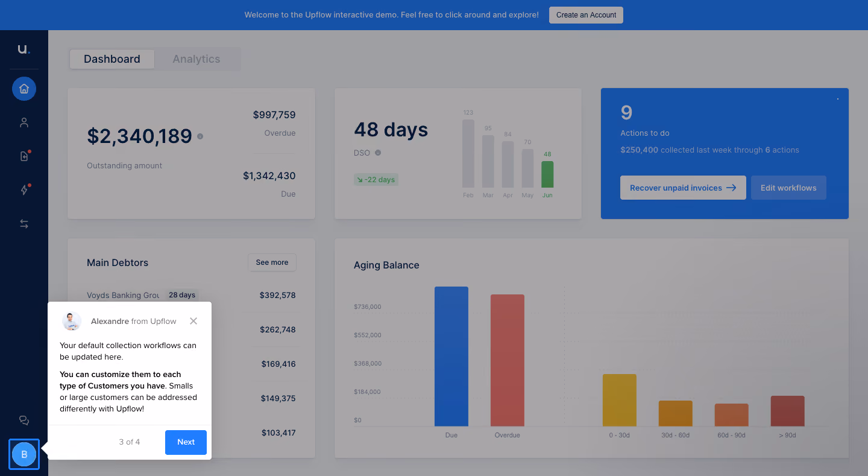868x476 pixels.
Task: Click Next in the tour popup
Action: click(186, 442)
